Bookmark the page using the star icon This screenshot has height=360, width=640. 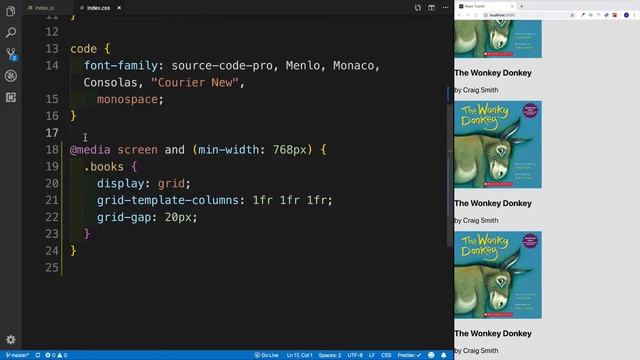[572, 15]
